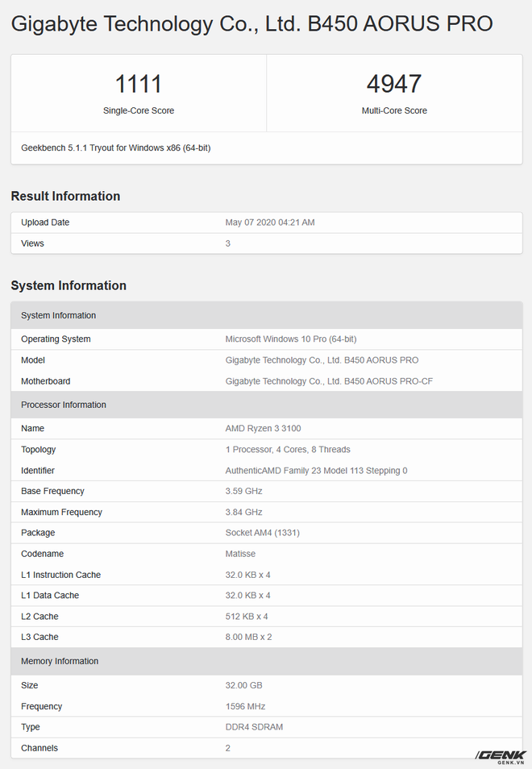The image size is (532, 769).
Task: Click 'Microsoft Windows 10 Pro (64-bit)' value
Action: (291, 339)
